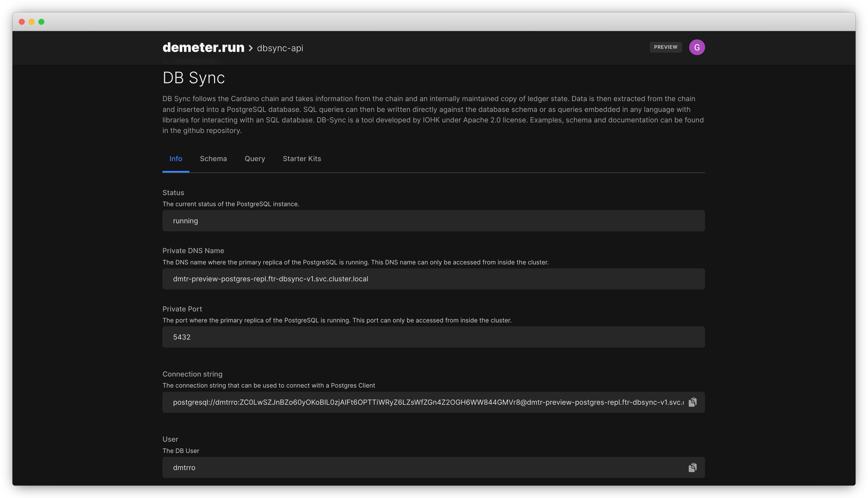This screenshot has height=498, width=868.
Task: Open the dbsync-api project breadcrumb
Action: click(x=280, y=48)
